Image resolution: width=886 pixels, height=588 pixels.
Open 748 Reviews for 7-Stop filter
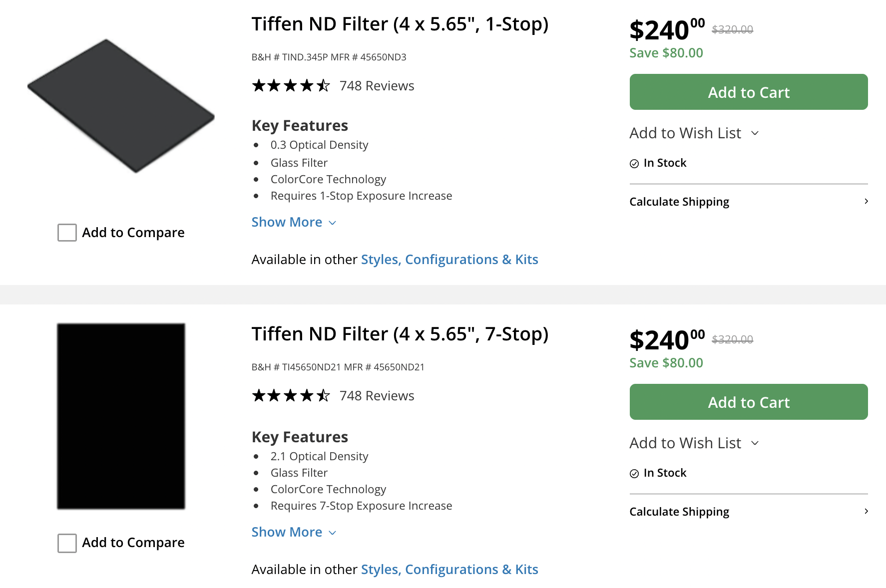377,396
